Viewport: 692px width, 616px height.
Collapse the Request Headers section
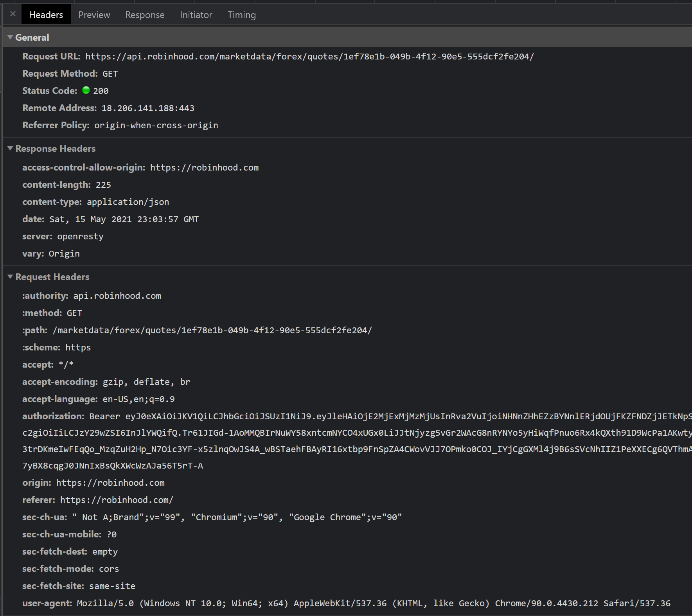10,277
